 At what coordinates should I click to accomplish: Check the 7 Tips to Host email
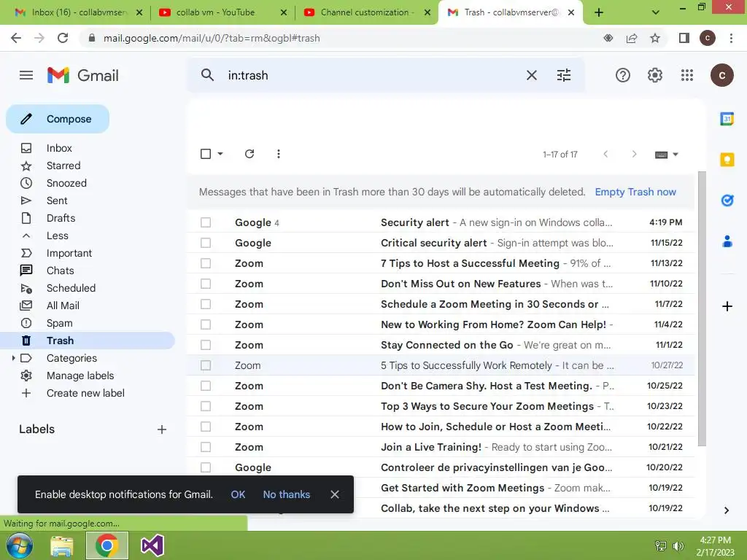point(206,263)
